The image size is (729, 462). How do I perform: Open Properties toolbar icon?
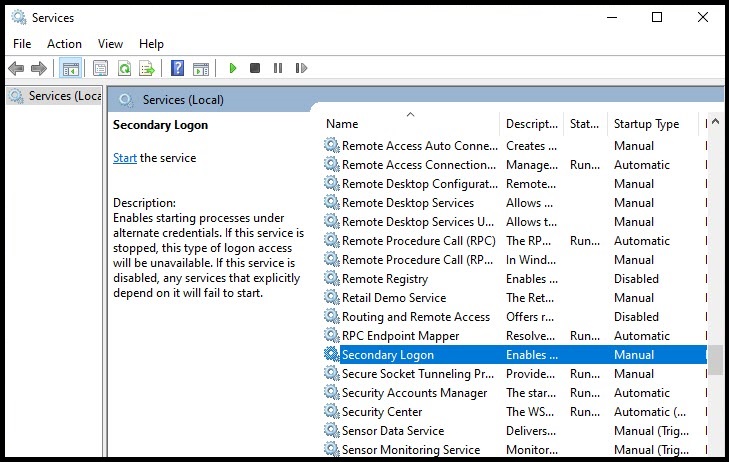point(100,69)
